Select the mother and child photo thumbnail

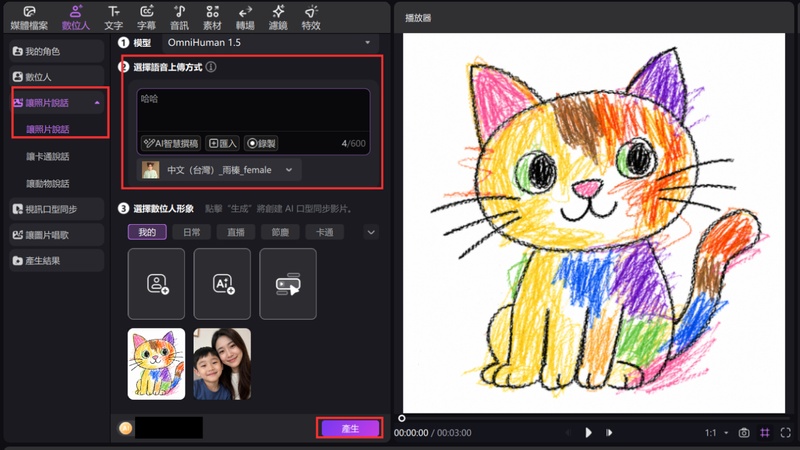coord(222,364)
